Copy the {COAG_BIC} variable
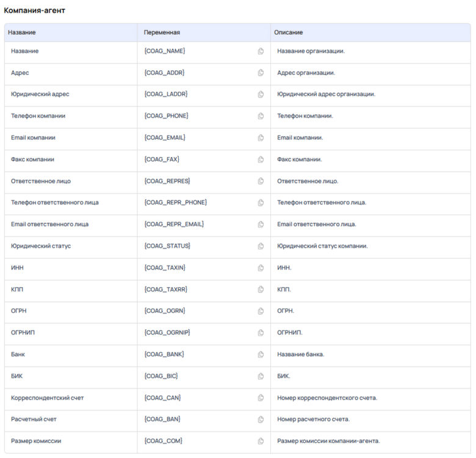This screenshot has height=458, width=476. (x=261, y=376)
